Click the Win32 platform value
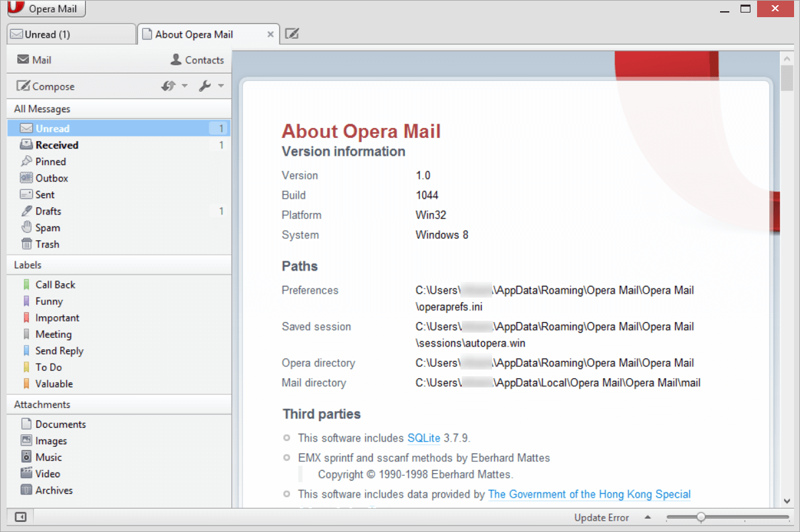The height and width of the screenshot is (532, 800). (431, 215)
